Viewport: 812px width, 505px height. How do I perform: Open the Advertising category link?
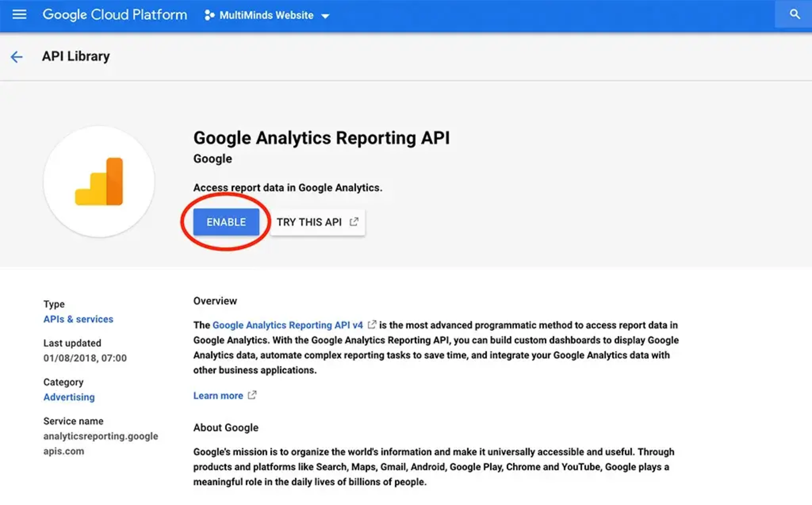pyautogui.click(x=69, y=397)
